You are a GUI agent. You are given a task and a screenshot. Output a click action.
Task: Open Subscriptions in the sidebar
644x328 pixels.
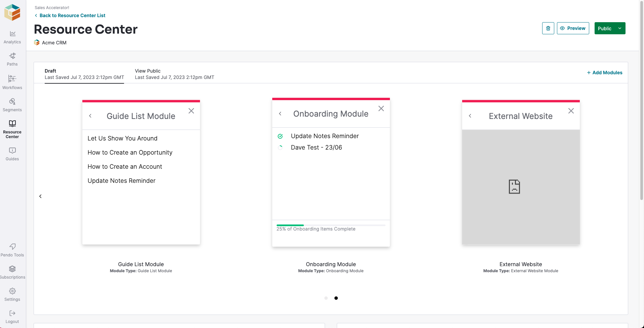click(12, 273)
